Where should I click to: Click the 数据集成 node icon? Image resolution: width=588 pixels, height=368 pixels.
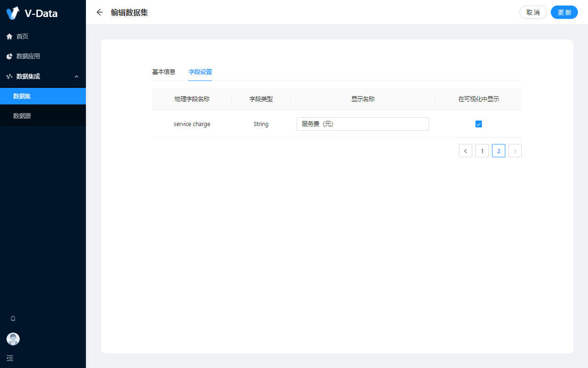click(x=9, y=76)
